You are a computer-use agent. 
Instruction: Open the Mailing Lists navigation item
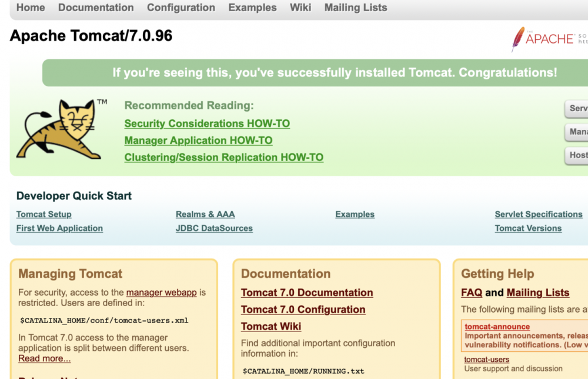click(356, 8)
